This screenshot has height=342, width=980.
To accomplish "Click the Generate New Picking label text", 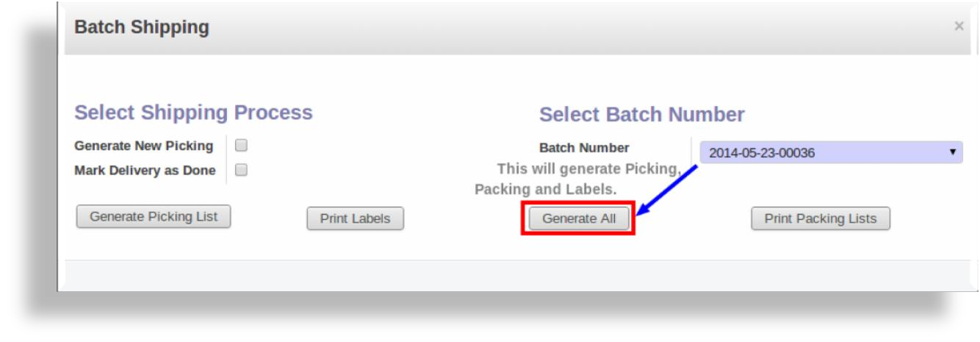I will click(x=144, y=146).
